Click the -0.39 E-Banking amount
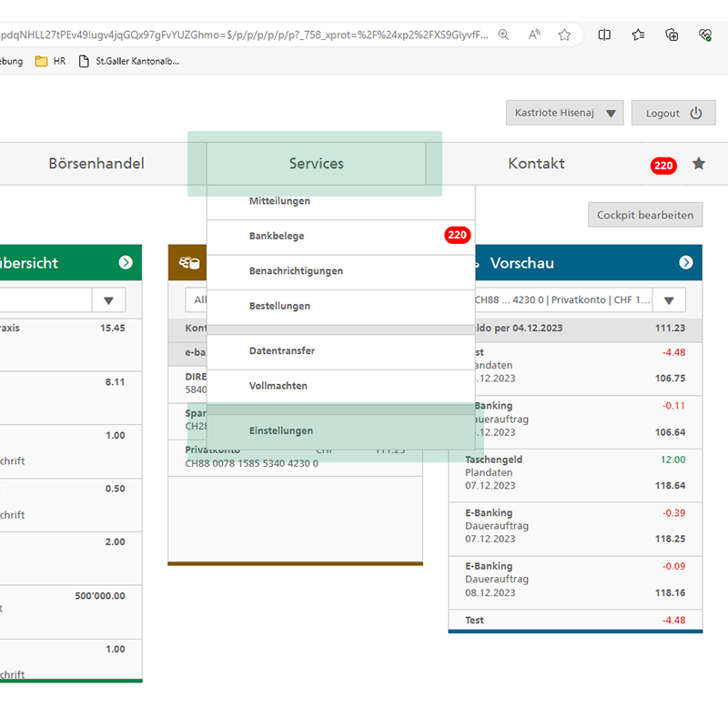This screenshot has width=728, height=728. (x=673, y=513)
